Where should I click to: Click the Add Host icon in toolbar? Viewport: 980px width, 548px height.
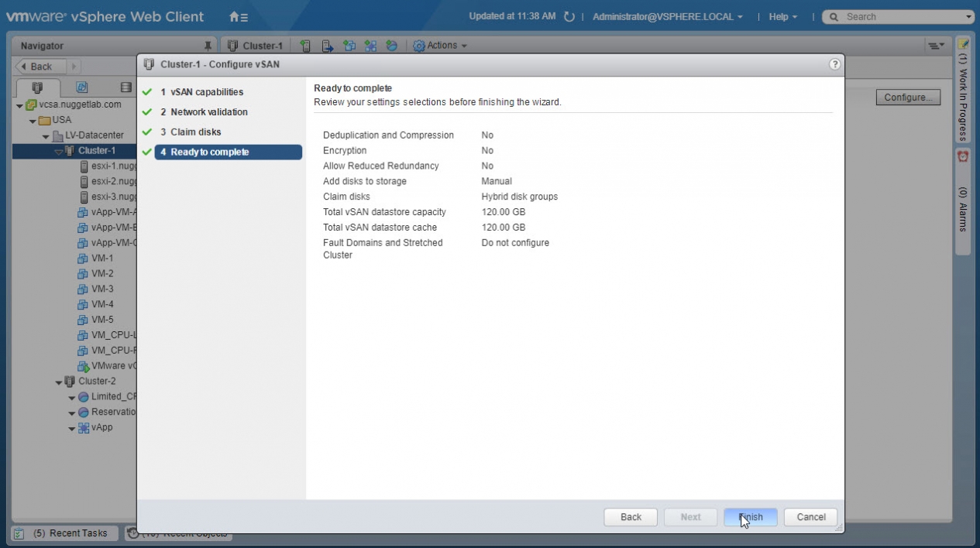pyautogui.click(x=305, y=46)
